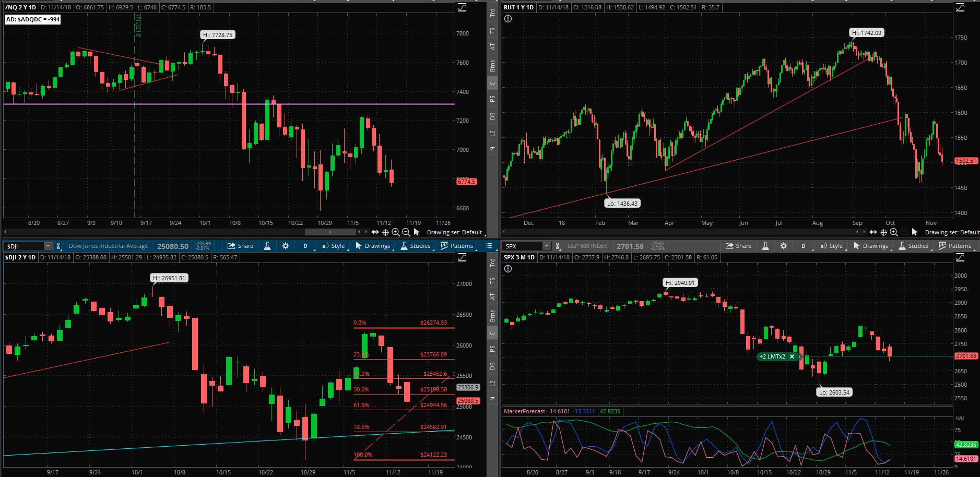Select the pointer tool on RUT chart

click(915, 232)
